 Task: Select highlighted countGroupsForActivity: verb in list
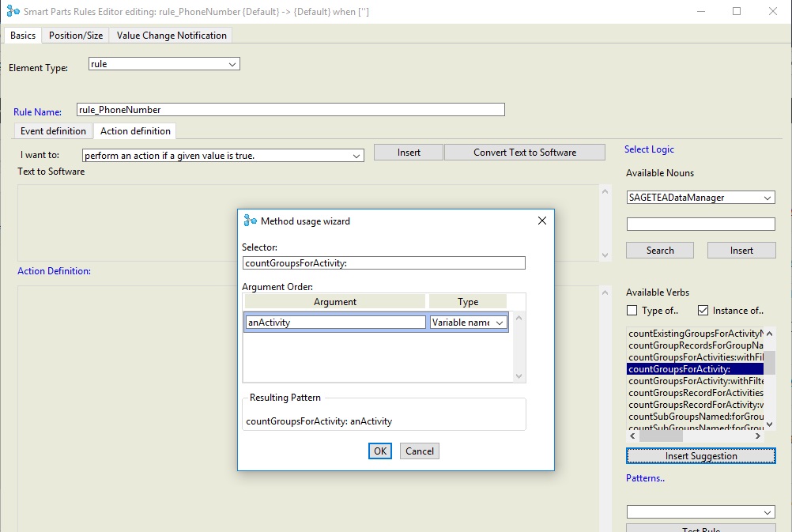(x=696, y=369)
